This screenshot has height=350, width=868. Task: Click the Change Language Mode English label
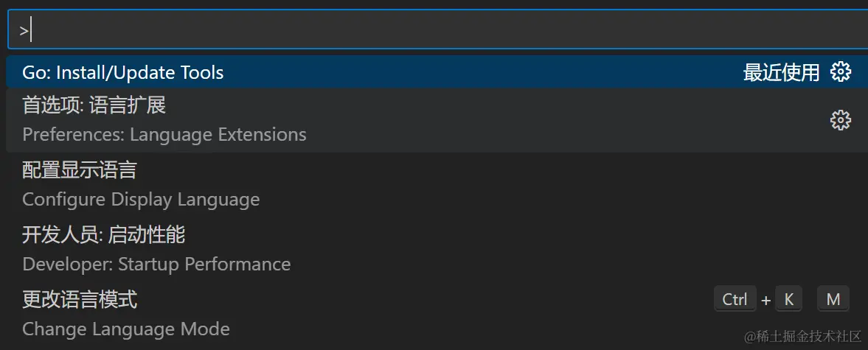(126, 329)
